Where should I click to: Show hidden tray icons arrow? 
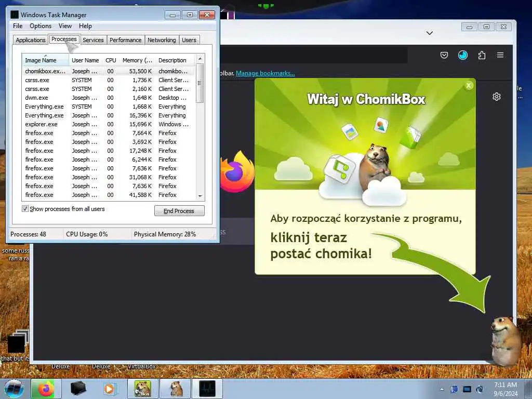[x=442, y=389]
